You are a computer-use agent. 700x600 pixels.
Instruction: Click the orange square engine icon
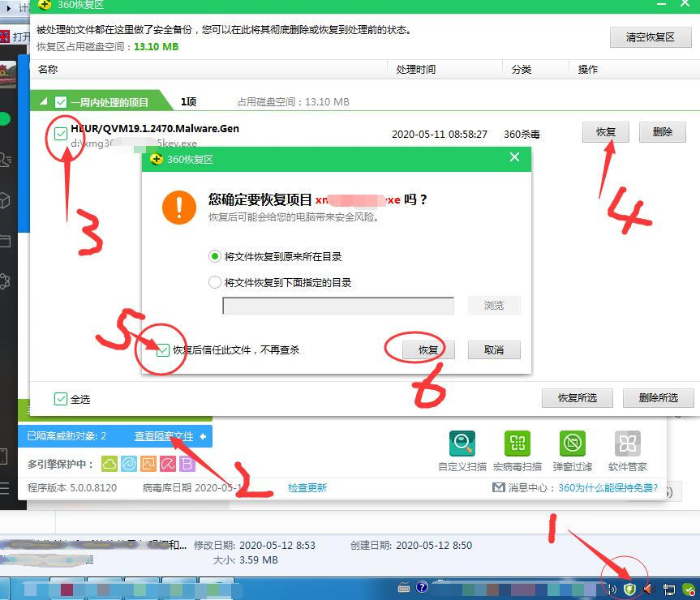148,464
